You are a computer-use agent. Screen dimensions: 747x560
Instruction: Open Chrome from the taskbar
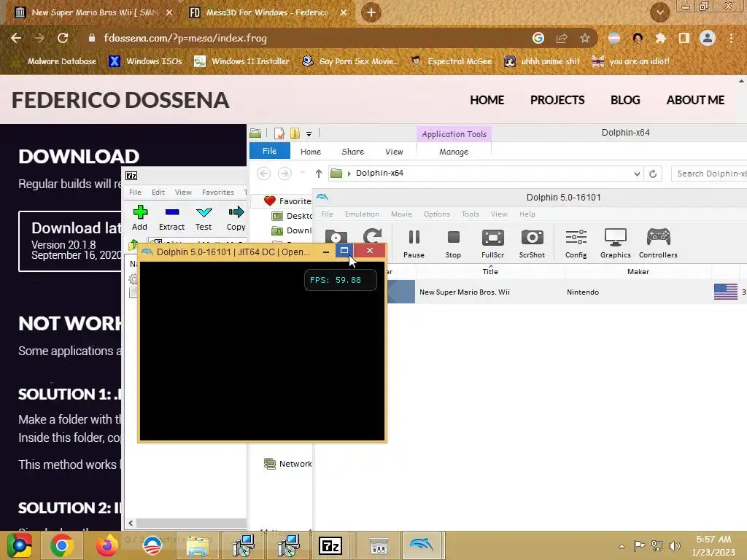pyautogui.click(x=62, y=545)
